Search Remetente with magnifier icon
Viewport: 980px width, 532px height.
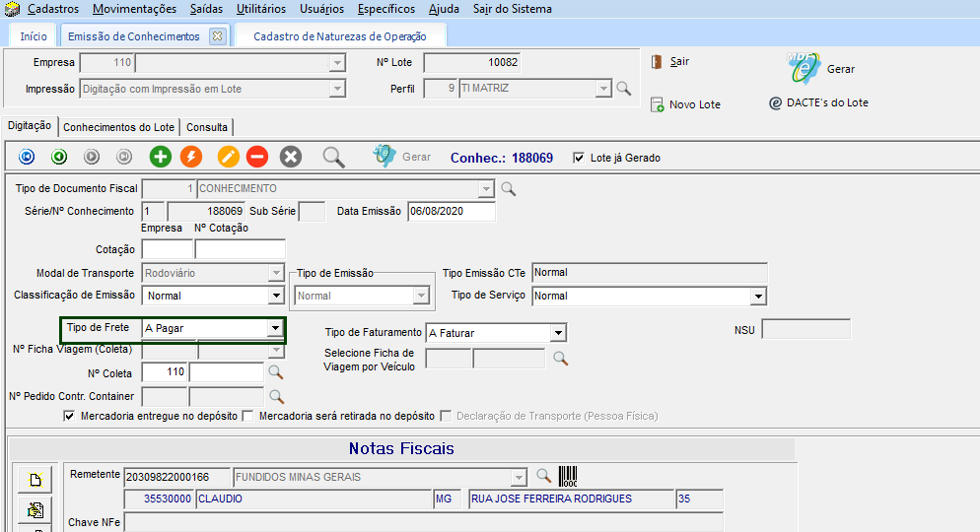tap(544, 477)
